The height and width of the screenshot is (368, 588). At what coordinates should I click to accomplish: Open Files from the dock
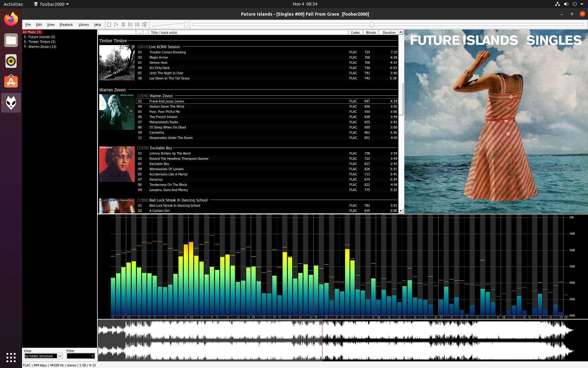point(11,40)
